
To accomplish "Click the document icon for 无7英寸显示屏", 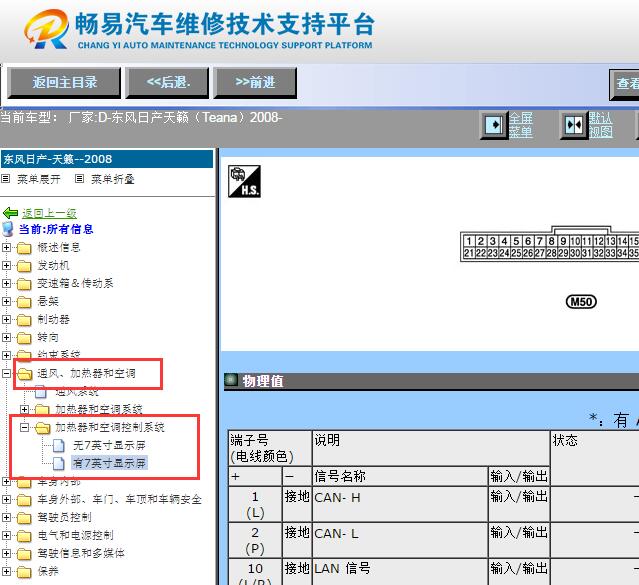I will (x=59, y=446).
